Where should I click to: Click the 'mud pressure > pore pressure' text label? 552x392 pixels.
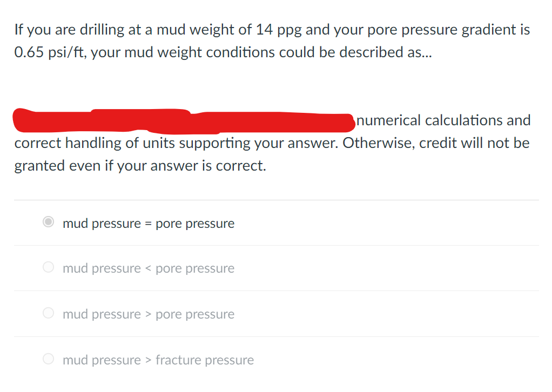(x=149, y=314)
